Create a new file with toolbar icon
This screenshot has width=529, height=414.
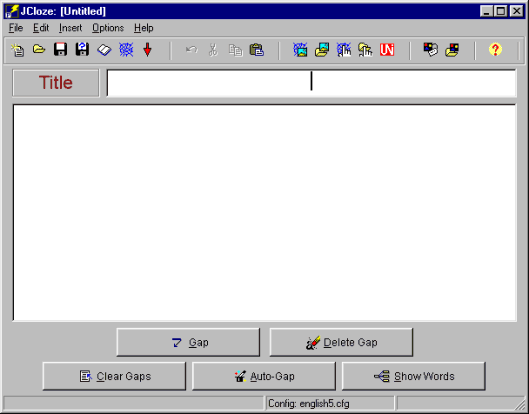[x=18, y=50]
